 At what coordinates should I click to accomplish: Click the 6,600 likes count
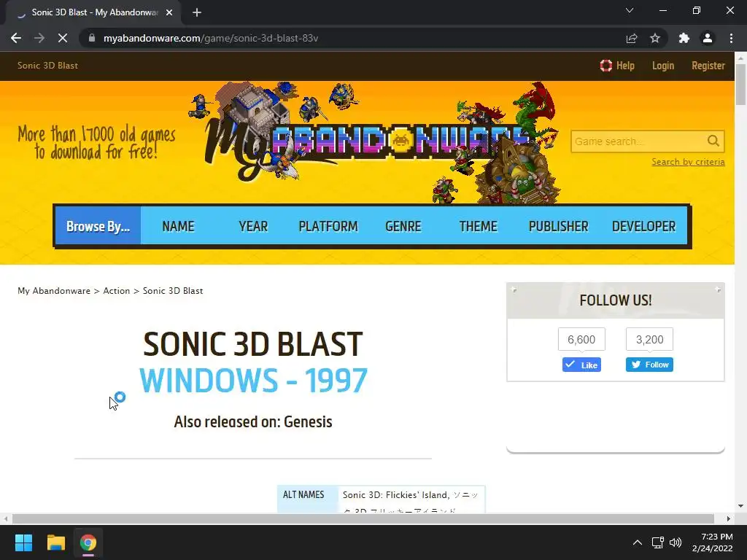[x=581, y=340]
